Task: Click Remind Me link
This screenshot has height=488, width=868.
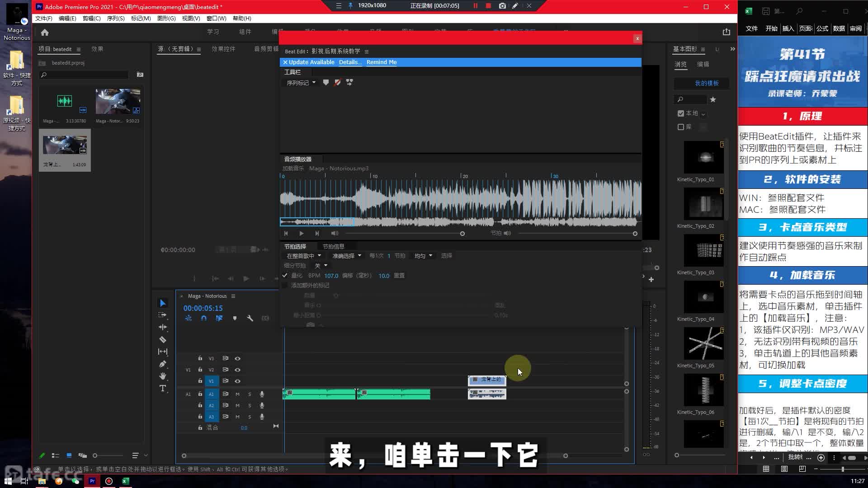Action: [382, 62]
